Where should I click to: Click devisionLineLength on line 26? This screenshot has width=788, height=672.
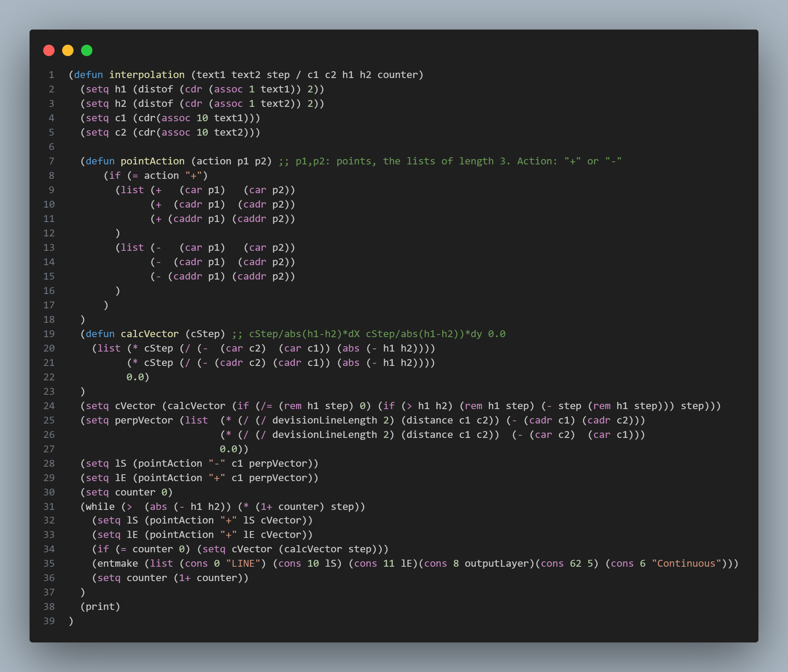324,435
